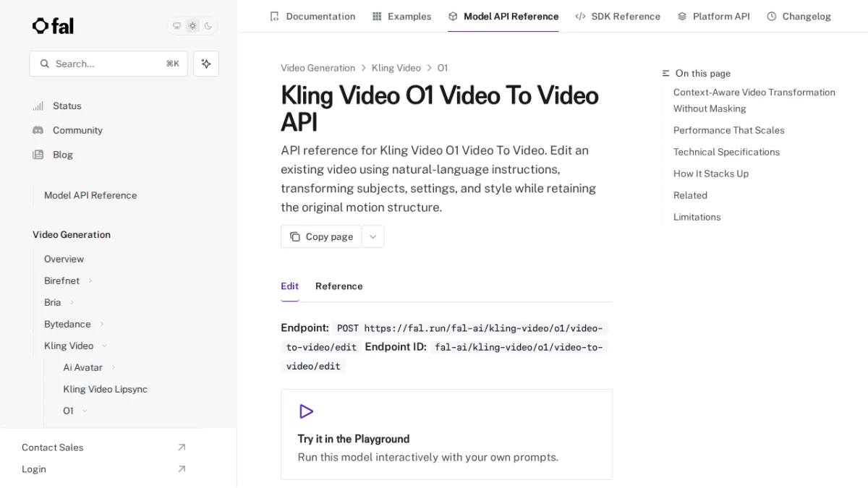Select Overview under Video Generation
Viewport: 868px width, 488px height.
64,259
